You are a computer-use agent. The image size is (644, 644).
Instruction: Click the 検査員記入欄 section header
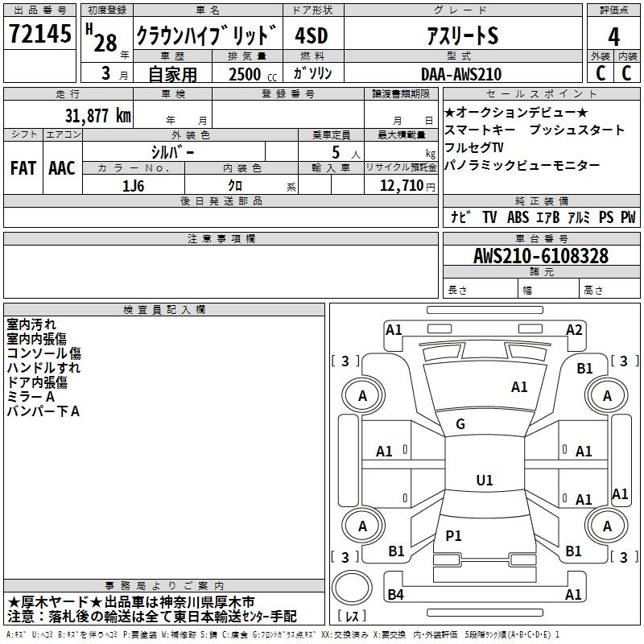click(x=164, y=310)
